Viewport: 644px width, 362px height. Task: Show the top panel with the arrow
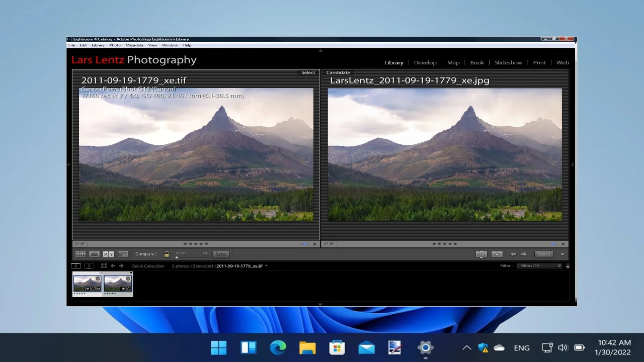click(x=320, y=51)
